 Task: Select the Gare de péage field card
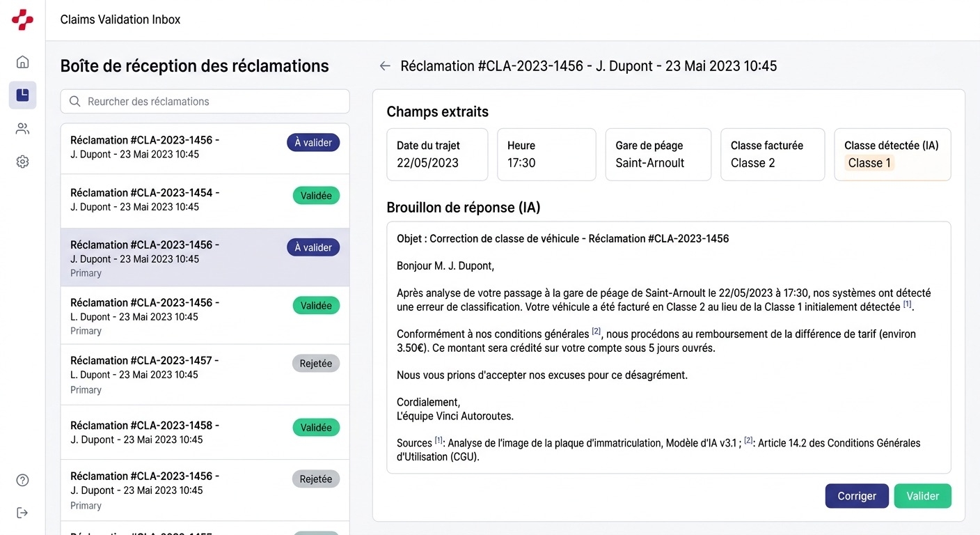[658, 155]
